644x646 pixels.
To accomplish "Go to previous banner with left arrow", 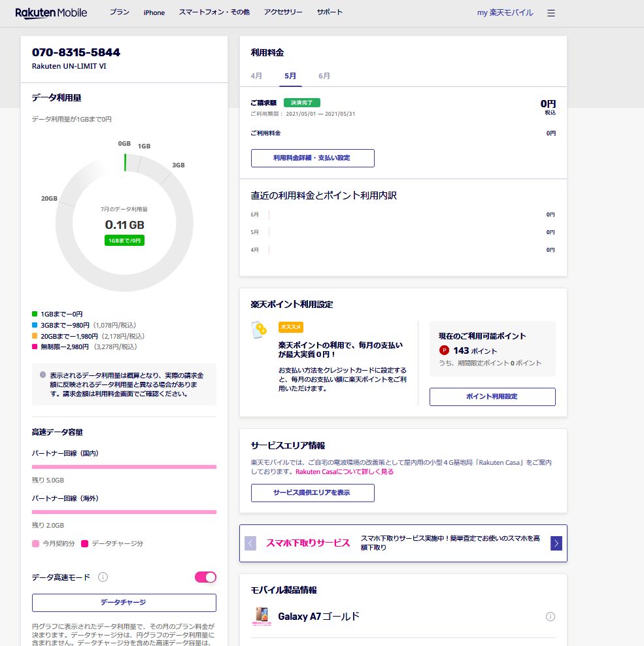I will click(250, 543).
